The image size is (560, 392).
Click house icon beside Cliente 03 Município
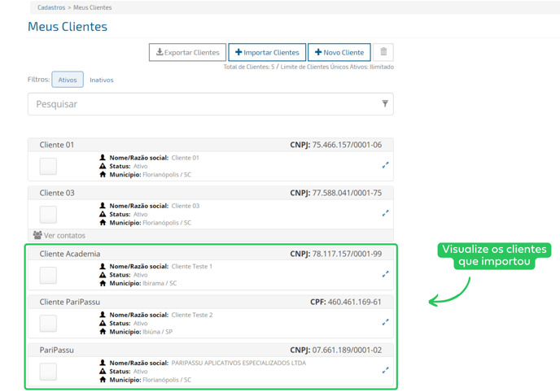[103, 223]
